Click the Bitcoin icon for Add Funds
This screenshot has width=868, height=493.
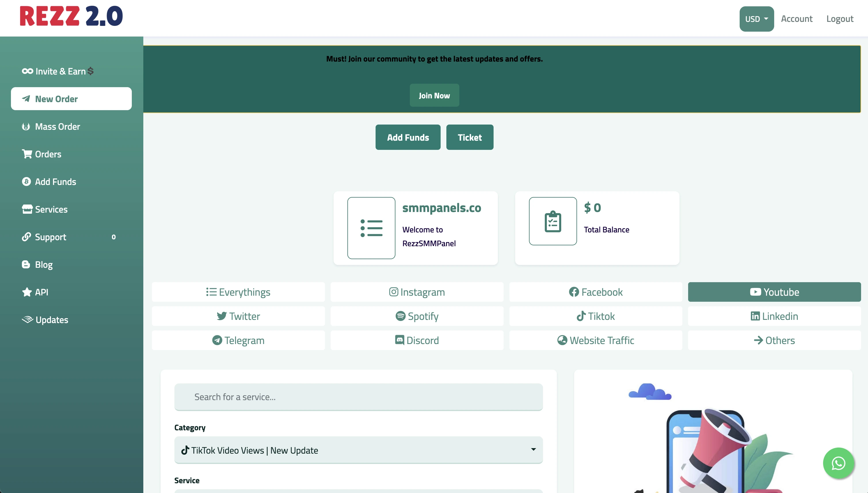click(x=26, y=181)
